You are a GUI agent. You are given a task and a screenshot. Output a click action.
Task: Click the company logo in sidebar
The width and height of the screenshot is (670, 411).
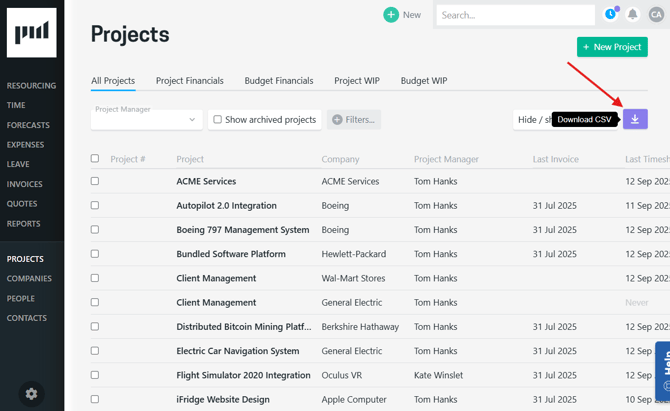(32, 33)
